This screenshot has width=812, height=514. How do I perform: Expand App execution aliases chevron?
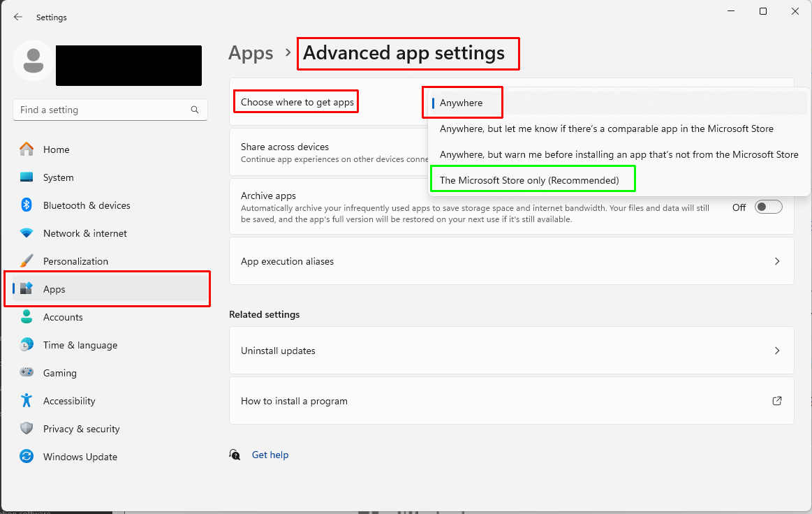777,261
